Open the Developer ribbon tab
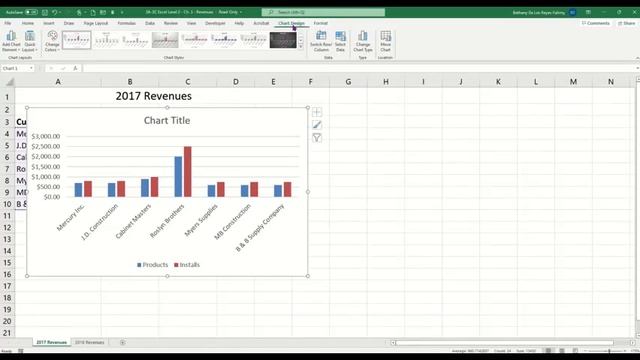Image resolution: width=640 pixels, height=360 pixels. [215, 23]
